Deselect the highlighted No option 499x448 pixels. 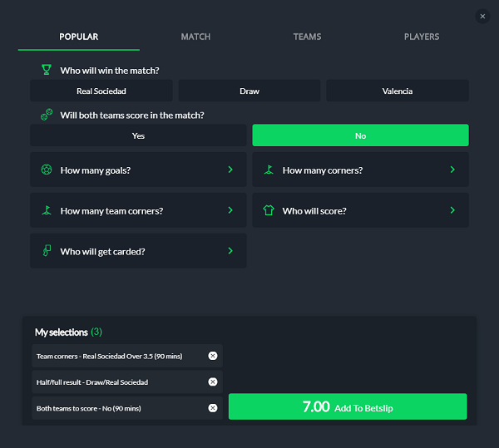point(360,135)
